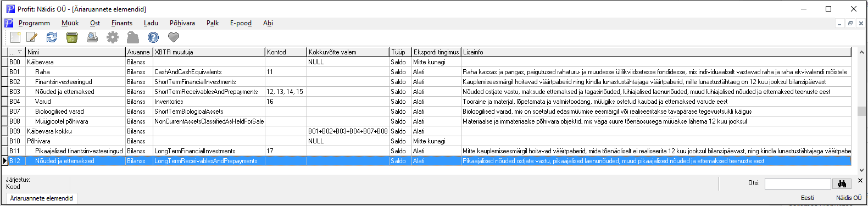Click the edit record pencil icon
The height and width of the screenshot is (206, 868).
[32, 37]
